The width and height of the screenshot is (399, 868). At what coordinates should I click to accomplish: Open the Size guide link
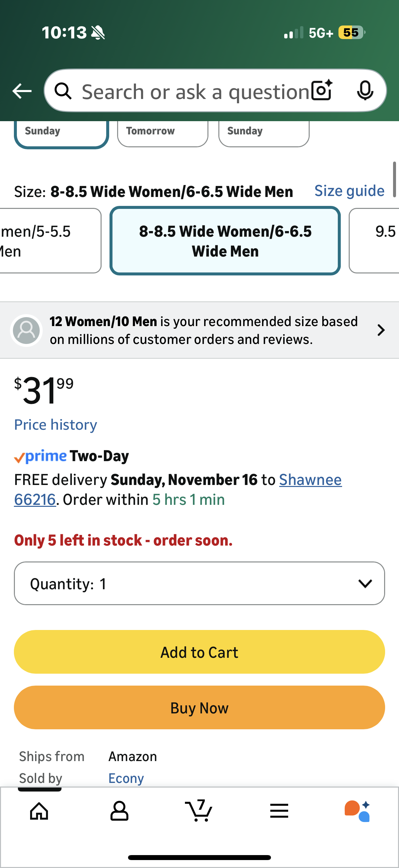pyautogui.click(x=349, y=191)
